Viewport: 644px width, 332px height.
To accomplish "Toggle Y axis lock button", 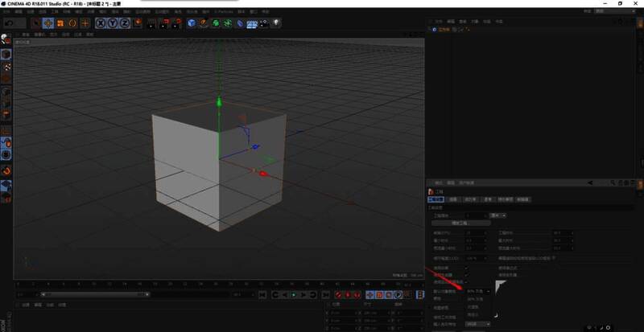I will (114, 23).
